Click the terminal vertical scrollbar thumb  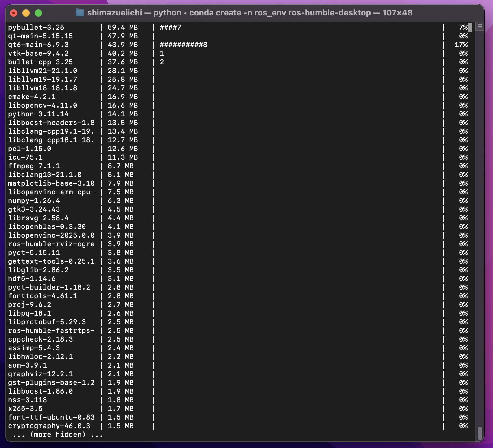click(480, 433)
